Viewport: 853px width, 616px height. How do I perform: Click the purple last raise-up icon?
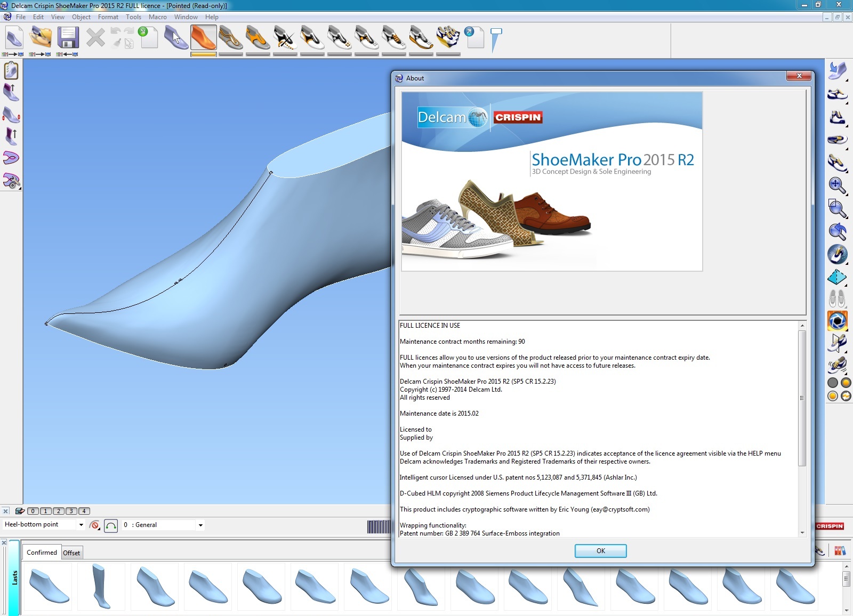tap(11, 92)
